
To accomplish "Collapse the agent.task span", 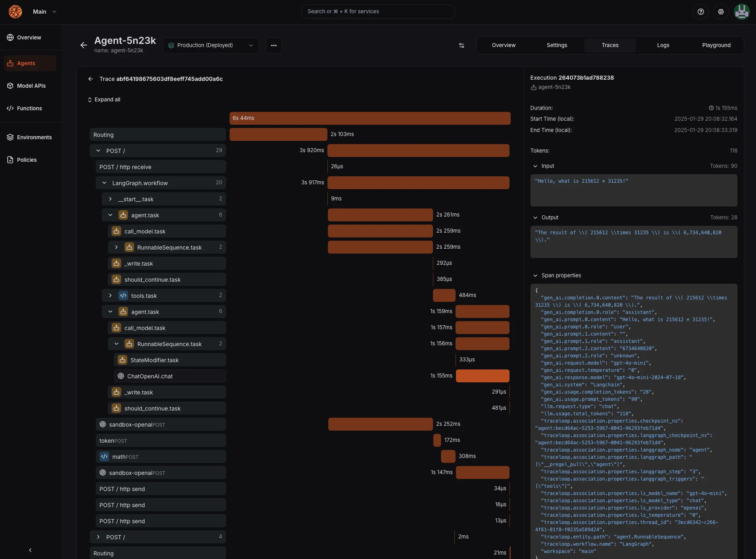I will click(110, 215).
